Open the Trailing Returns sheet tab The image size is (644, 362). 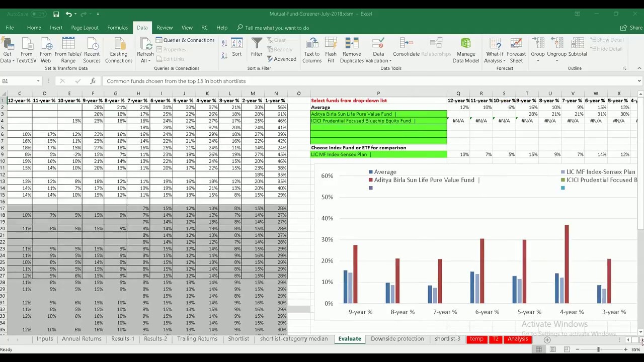197,339
